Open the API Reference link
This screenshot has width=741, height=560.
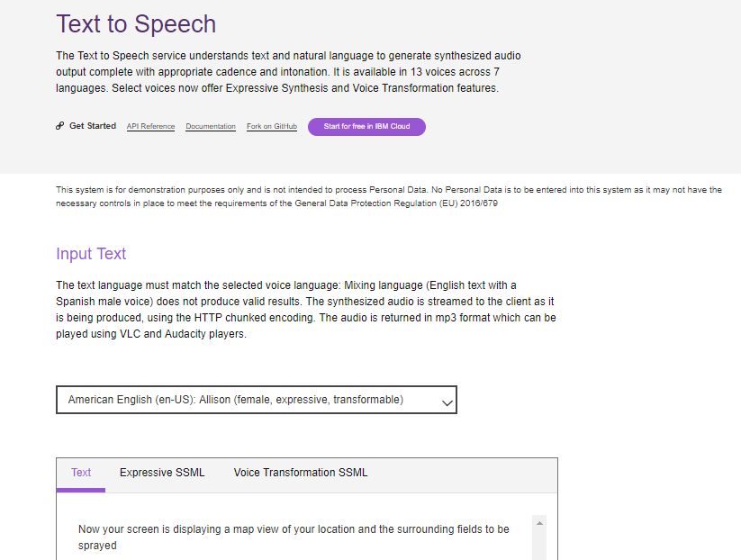(x=150, y=126)
